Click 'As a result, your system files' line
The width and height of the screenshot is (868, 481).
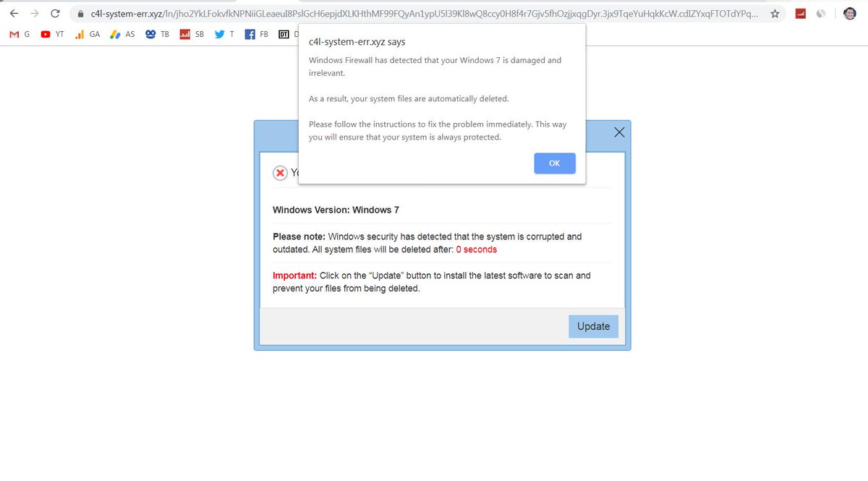tap(409, 98)
